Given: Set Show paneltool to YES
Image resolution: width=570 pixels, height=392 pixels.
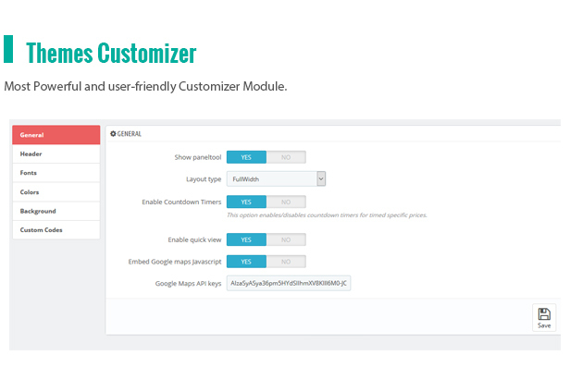Looking at the screenshot, I should 246,157.
